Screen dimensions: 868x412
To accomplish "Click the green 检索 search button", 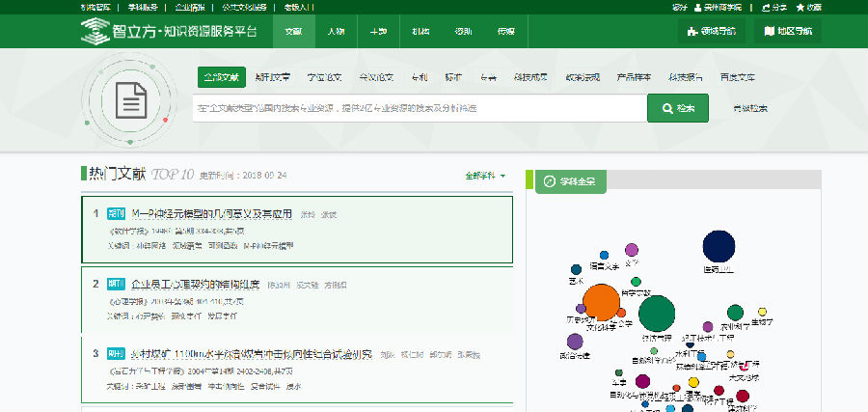I will [x=678, y=108].
